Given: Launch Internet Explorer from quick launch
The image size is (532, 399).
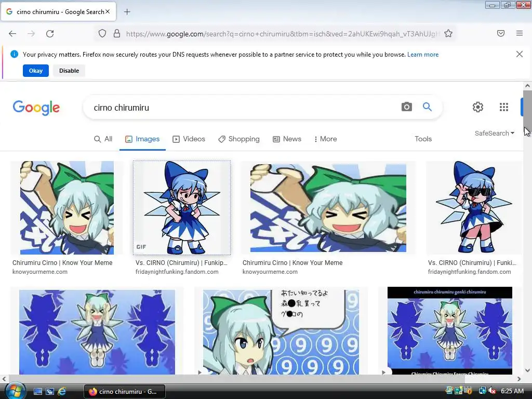Looking at the screenshot, I should (62, 392).
